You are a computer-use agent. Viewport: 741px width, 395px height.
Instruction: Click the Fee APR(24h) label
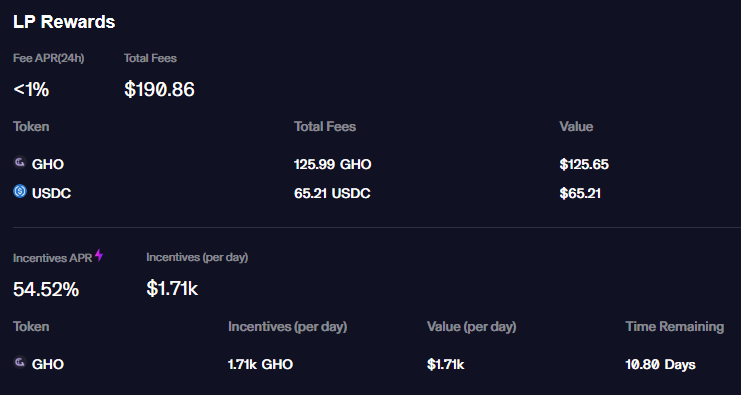[49, 58]
